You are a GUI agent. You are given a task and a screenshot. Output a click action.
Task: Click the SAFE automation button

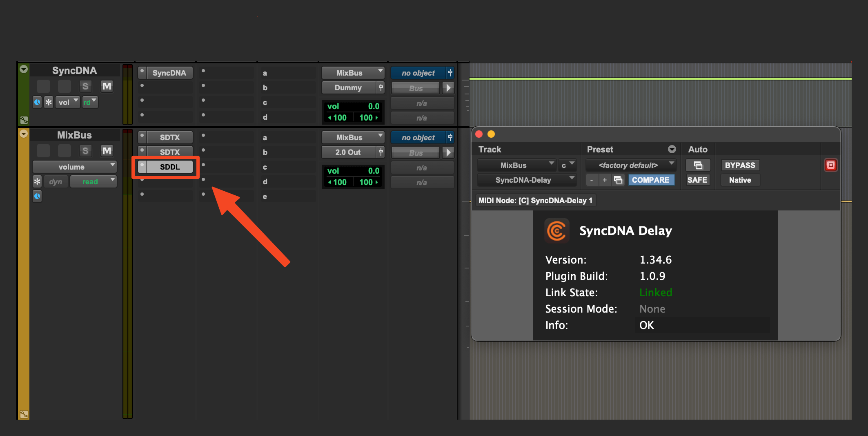[x=697, y=180]
